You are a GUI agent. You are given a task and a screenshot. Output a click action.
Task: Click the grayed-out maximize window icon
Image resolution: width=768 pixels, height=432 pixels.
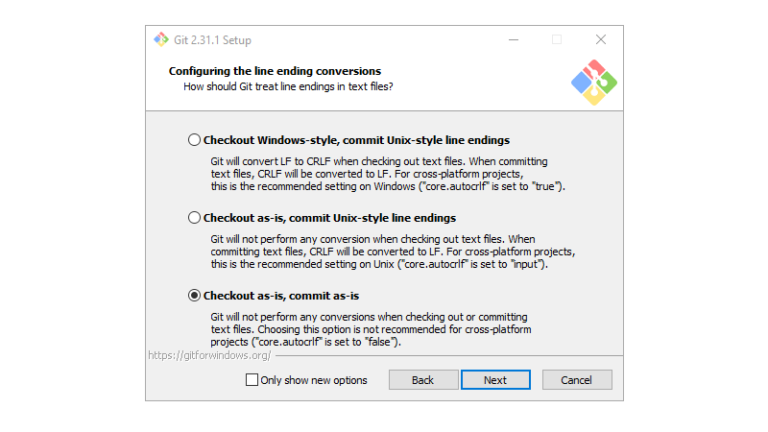[x=556, y=40]
